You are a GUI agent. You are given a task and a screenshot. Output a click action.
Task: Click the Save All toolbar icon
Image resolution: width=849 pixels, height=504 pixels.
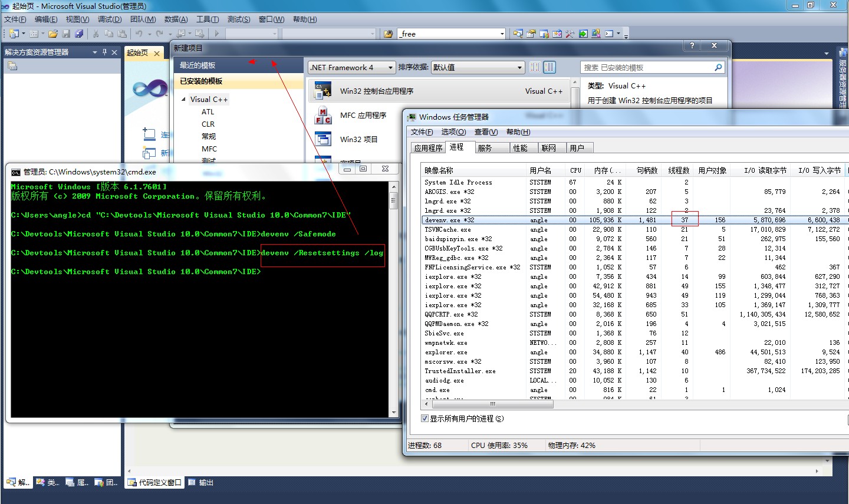pos(78,34)
